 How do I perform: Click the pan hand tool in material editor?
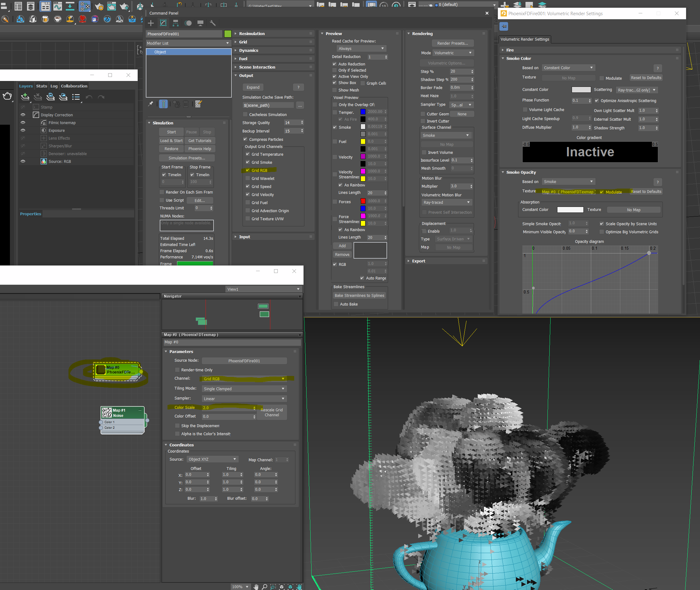(256, 587)
